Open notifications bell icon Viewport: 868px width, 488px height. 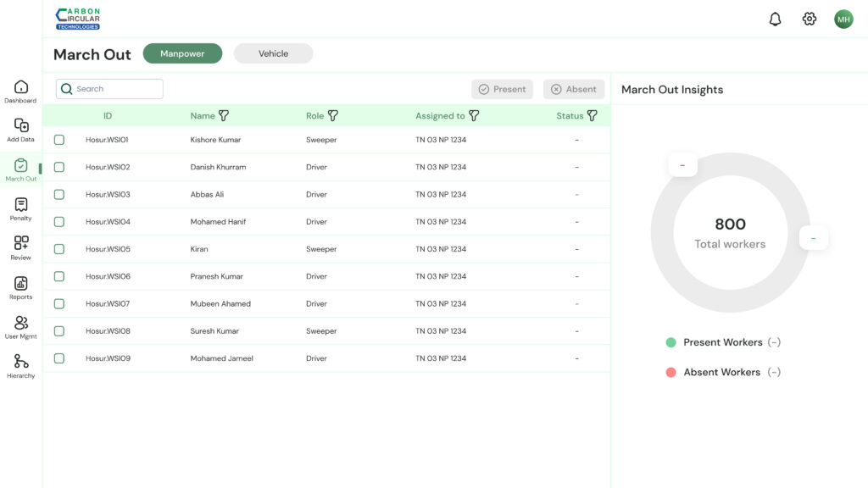[x=775, y=19]
